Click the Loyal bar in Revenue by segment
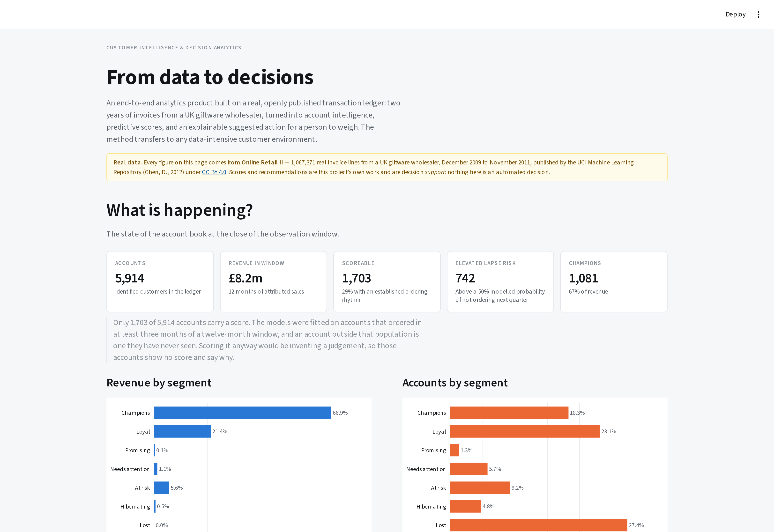Viewport: 774px width, 532px height. click(183, 431)
